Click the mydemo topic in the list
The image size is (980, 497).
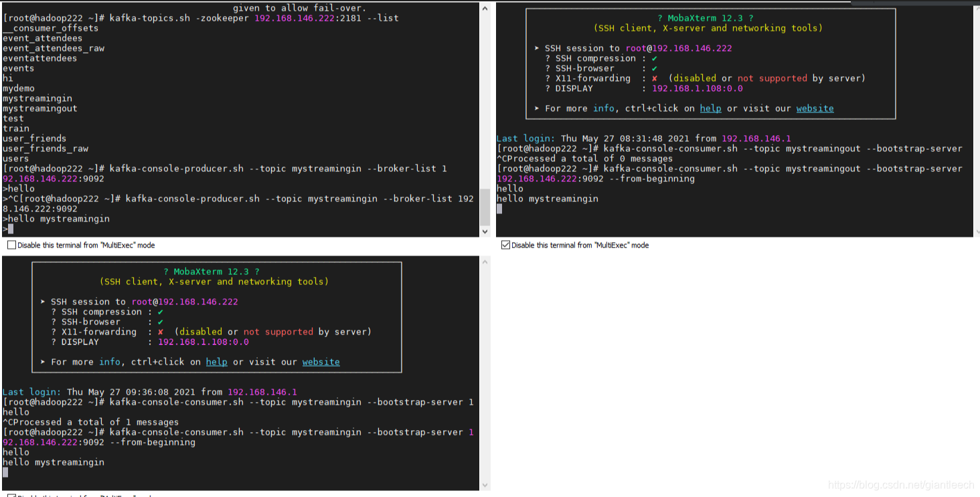point(19,88)
